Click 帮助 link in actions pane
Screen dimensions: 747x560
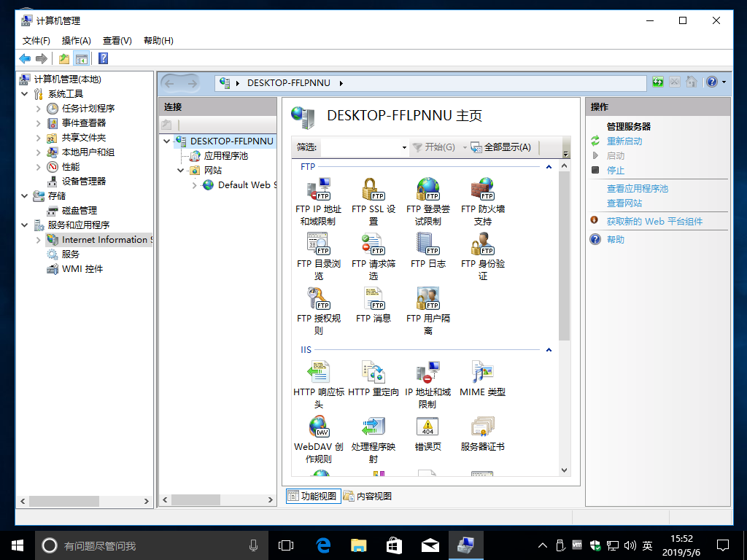click(616, 239)
